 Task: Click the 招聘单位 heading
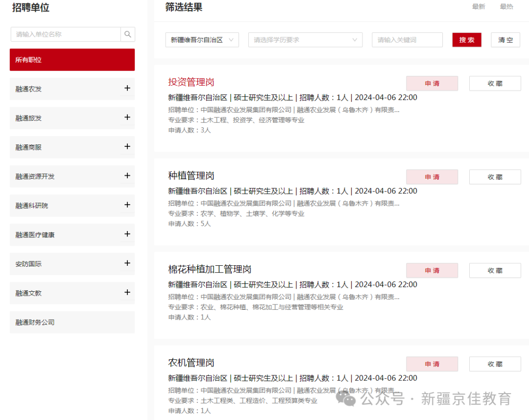pos(31,7)
